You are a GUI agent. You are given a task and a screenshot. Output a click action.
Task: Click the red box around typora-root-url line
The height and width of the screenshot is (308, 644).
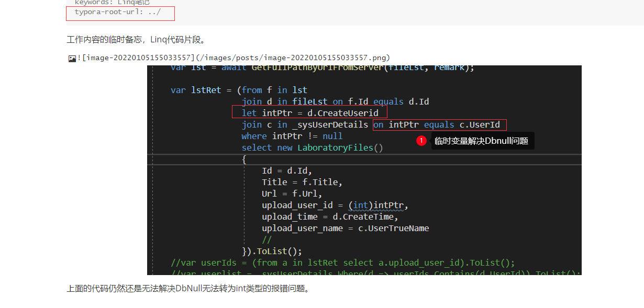[x=120, y=13]
